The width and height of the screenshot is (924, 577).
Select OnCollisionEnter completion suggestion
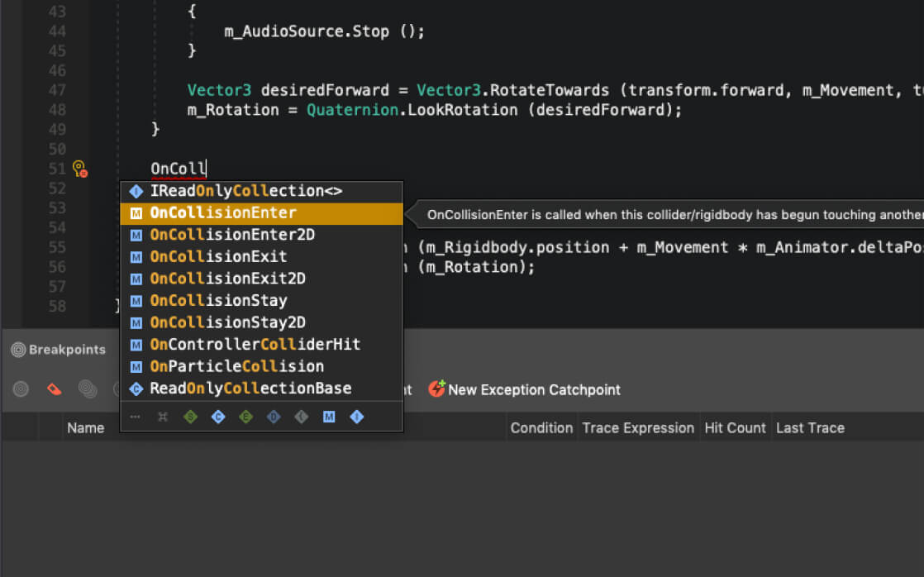(x=223, y=213)
